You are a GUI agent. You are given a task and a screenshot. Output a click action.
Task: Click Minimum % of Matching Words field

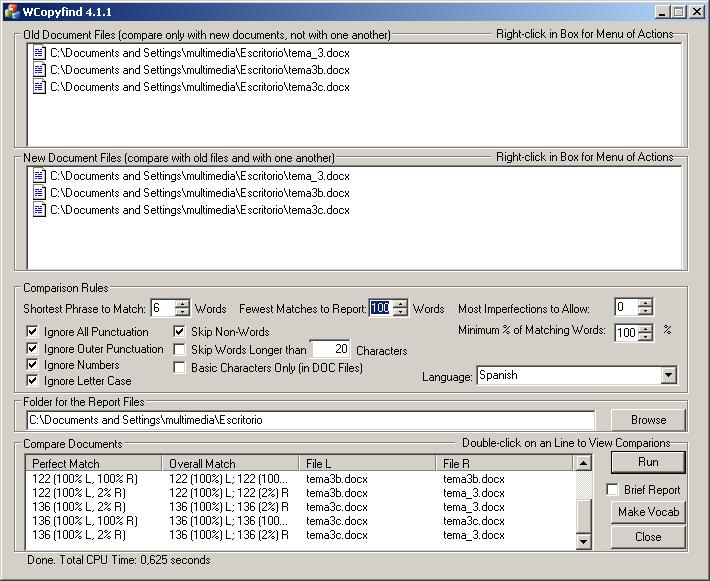click(x=627, y=332)
